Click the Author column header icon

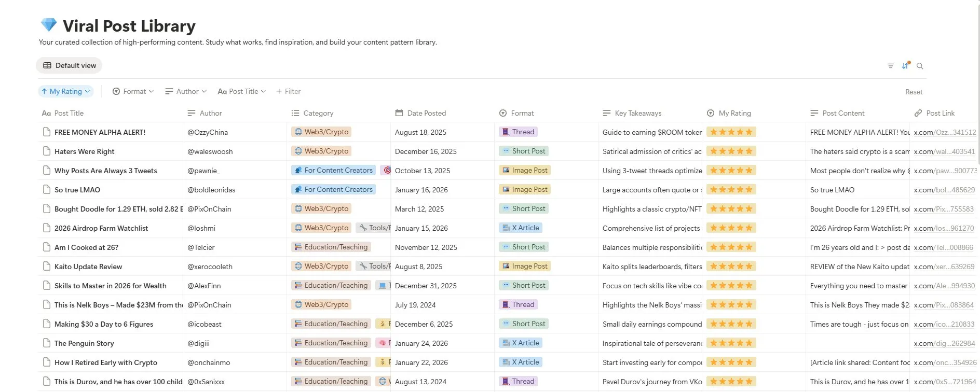click(192, 113)
